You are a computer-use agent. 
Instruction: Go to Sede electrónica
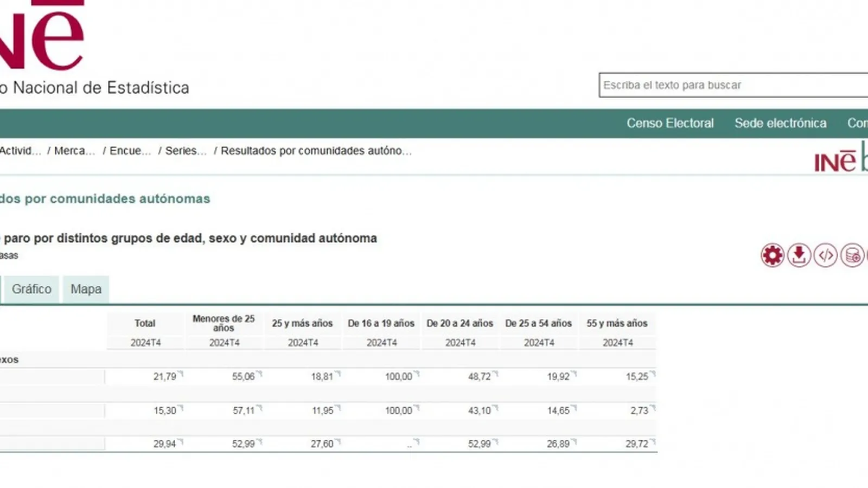pos(780,123)
